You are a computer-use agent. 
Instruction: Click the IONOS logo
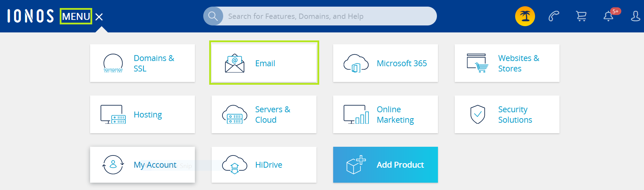coord(30,16)
